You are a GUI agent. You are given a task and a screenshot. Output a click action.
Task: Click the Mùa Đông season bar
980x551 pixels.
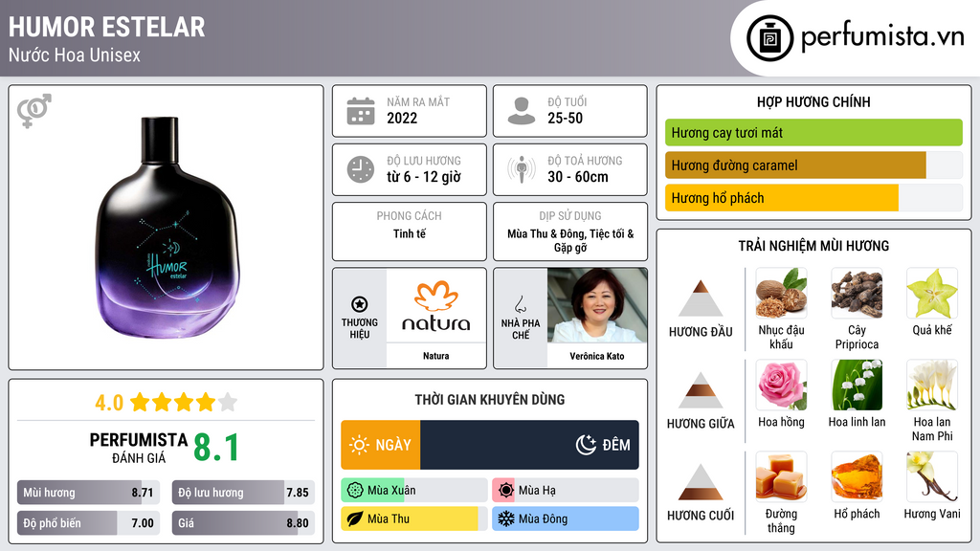point(566,518)
